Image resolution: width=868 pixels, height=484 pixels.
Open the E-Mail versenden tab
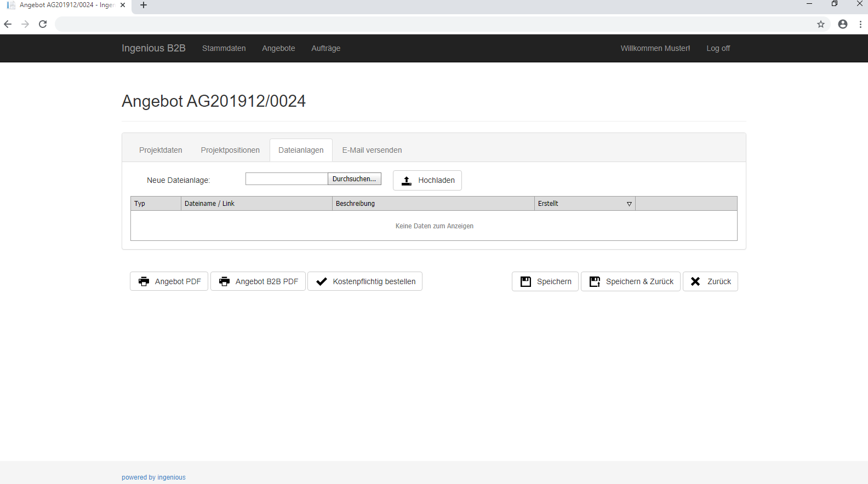click(372, 150)
